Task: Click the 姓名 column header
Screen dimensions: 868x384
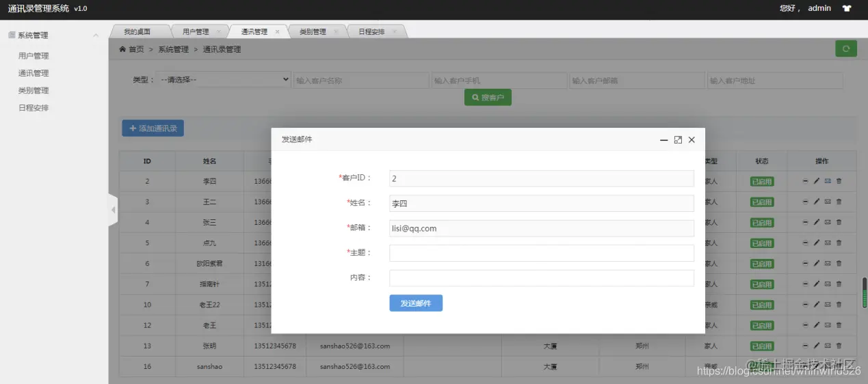Action: pyautogui.click(x=209, y=161)
